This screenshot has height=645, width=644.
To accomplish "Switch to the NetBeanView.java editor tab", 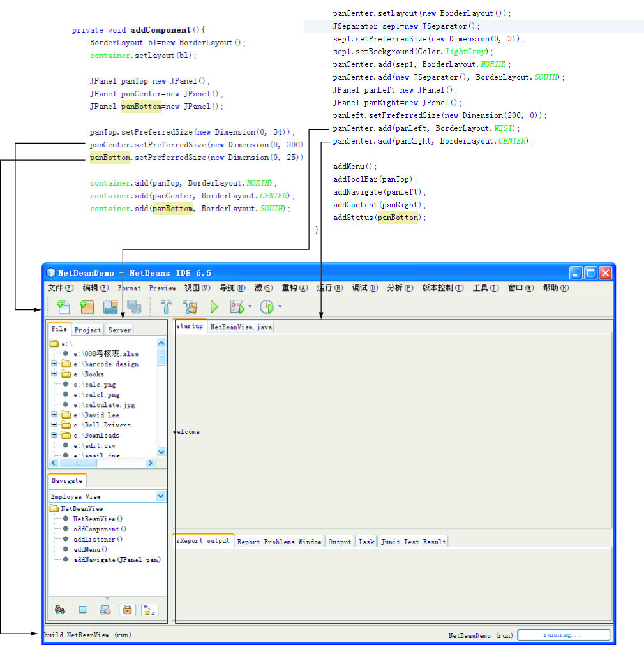I will (241, 327).
